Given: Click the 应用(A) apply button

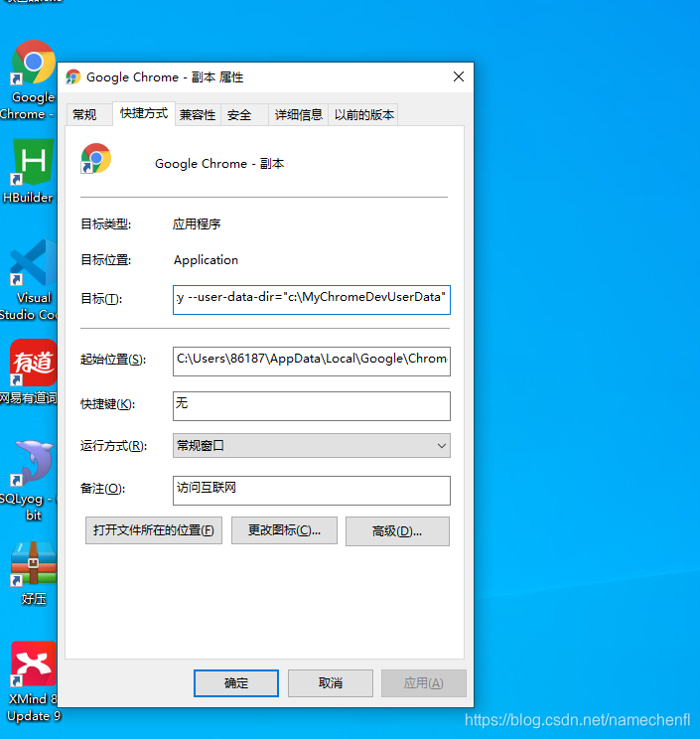Looking at the screenshot, I should (x=424, y=683).
